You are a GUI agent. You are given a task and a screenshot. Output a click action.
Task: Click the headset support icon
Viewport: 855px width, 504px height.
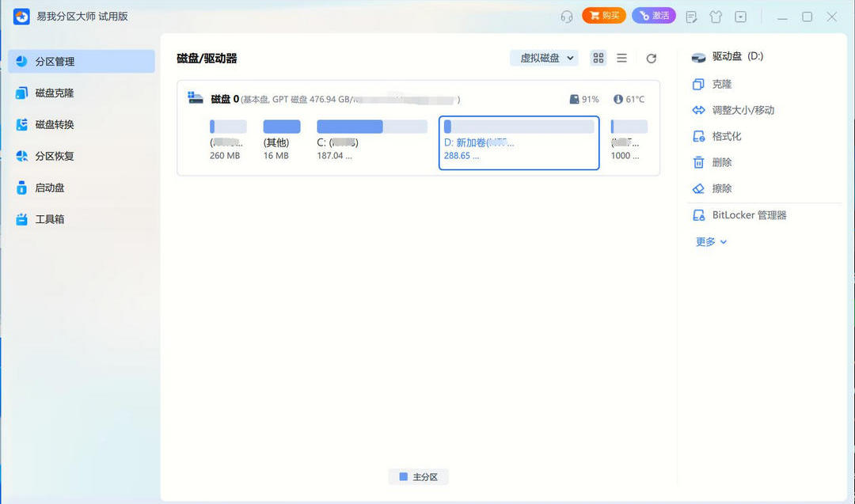568,16
